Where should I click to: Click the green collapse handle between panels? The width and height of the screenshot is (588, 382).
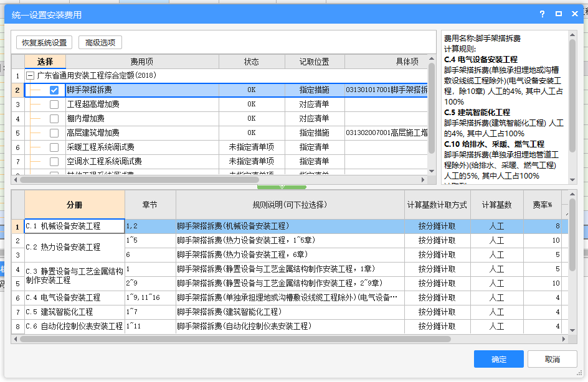pyautogui.click(x=282, y=187)
